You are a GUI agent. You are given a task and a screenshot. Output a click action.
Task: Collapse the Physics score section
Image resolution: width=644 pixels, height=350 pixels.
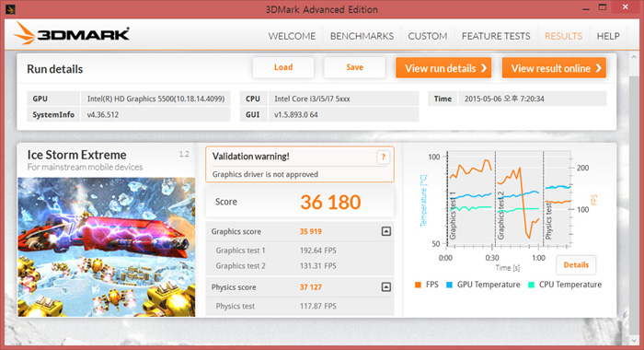tap(386, 286)
